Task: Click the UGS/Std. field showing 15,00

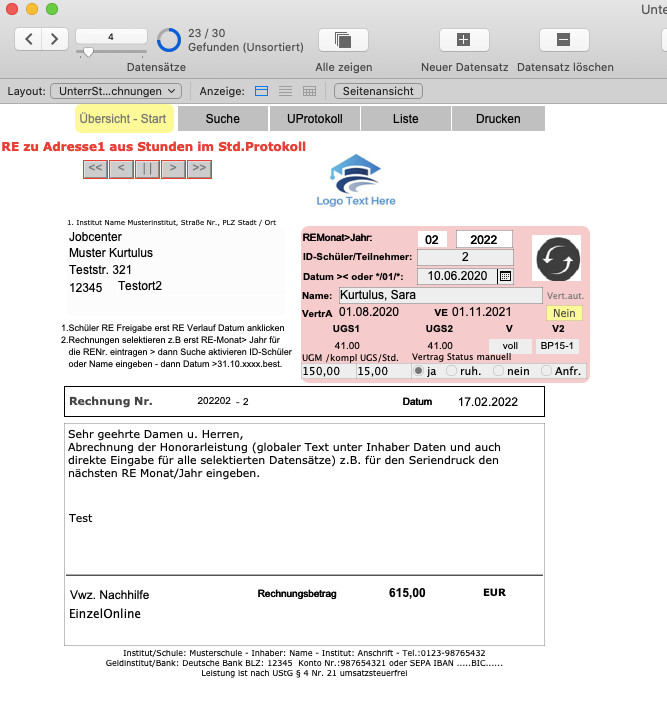Action: click(x=383, y=371)
